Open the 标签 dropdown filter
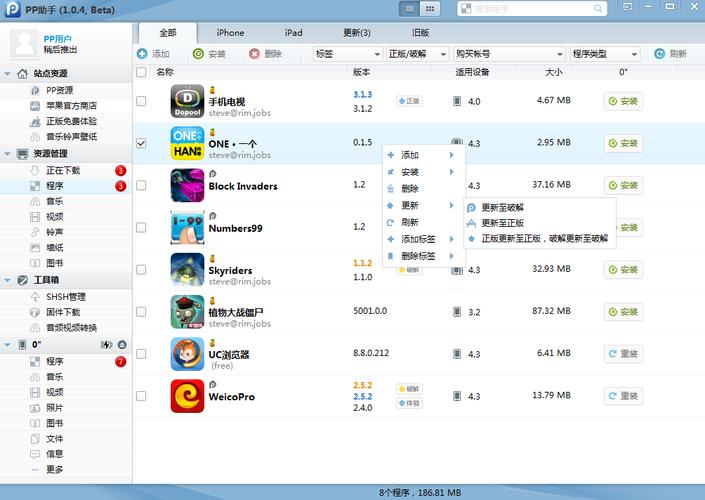 coord(347,54)
